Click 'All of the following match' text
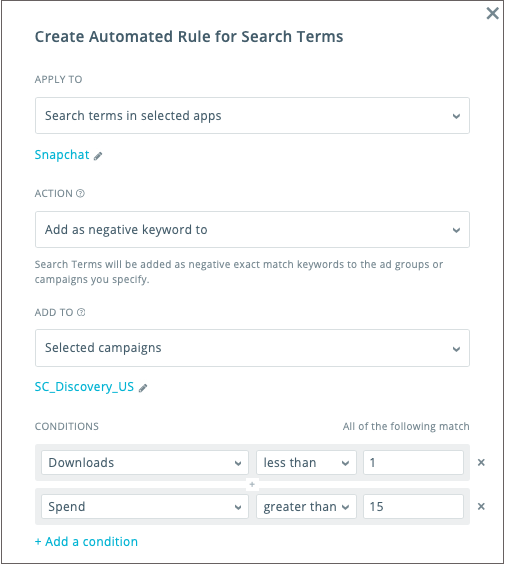The height and width of the screenshot is (565, 505). click(x=406, y=426)
